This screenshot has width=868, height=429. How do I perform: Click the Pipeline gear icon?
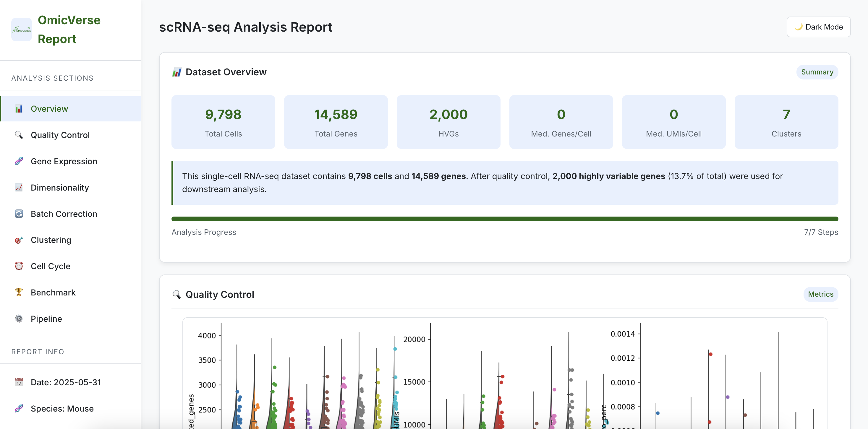19,318
